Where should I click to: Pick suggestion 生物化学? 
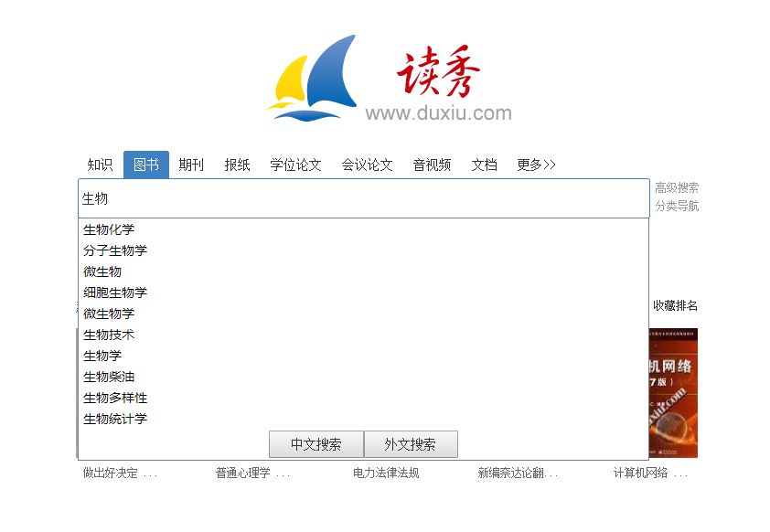[363, 229]
